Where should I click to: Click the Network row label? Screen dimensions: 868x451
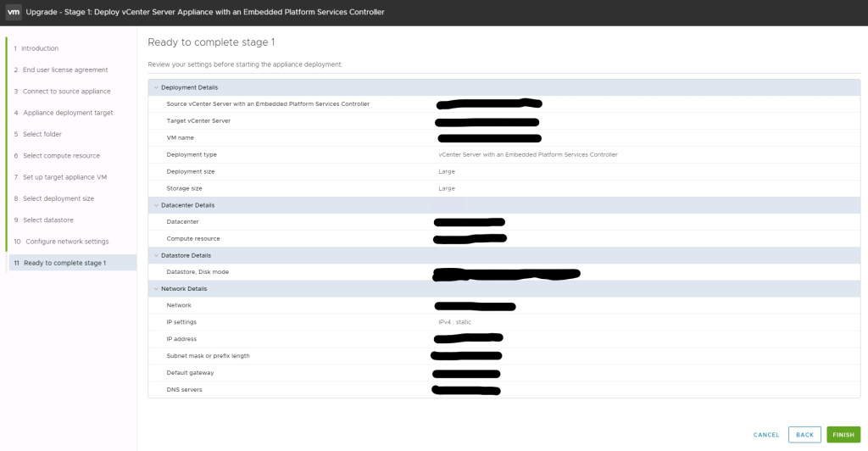pyautogui.click(x=179, y=305)
